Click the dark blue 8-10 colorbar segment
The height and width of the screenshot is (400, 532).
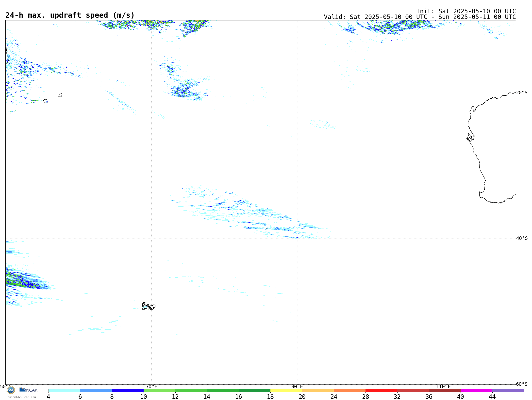pyautogui.click(x=128, y=390)
